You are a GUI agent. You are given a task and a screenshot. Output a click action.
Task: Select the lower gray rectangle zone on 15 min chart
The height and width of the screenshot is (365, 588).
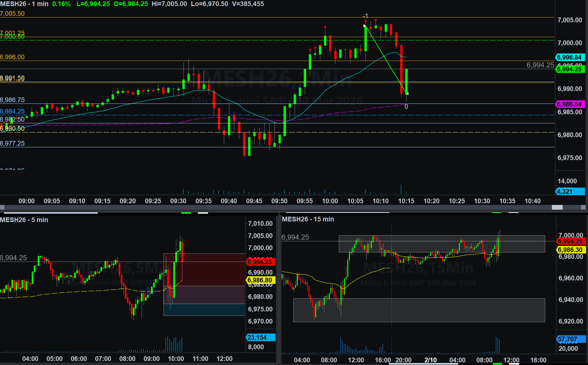coord(419,310)
